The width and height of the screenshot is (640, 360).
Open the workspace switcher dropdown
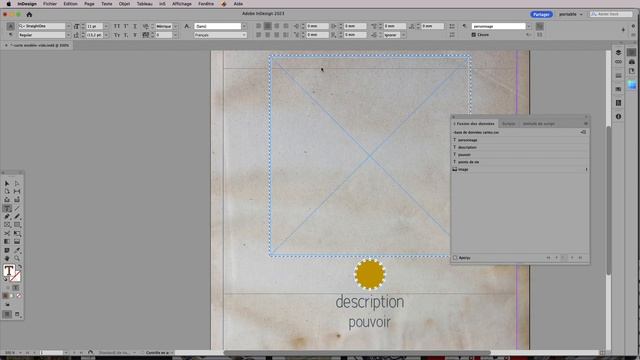coord(571,14)
